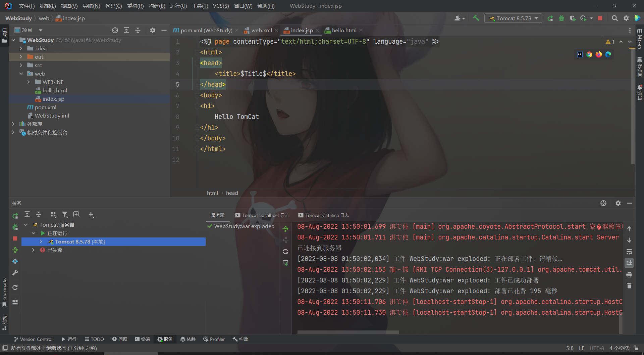This screenshot has width=644, height=355.
Task: Open Tomcat 8.5.78 run configuration dropdown
Action: 513,18
